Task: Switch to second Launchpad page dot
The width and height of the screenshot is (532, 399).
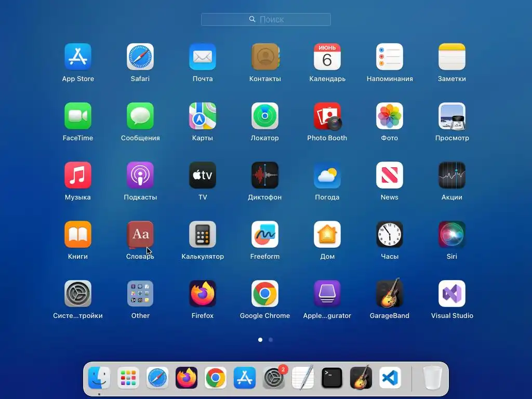Action: (x=271, y=340)
